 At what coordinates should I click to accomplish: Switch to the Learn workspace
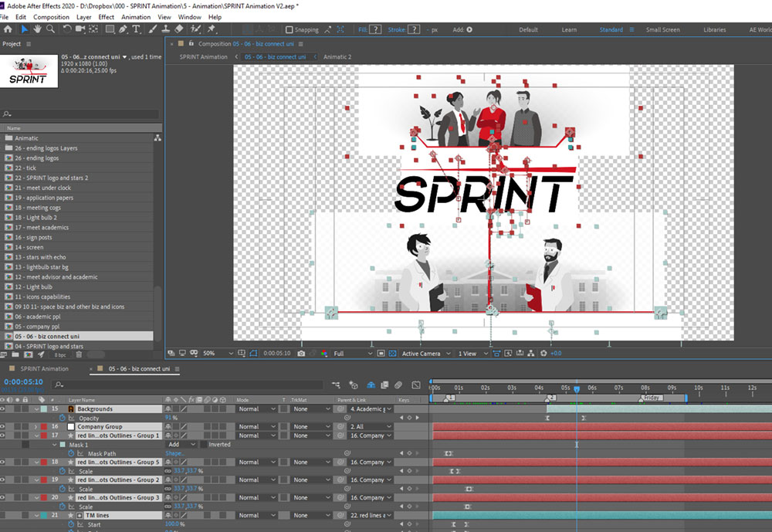point(569,29)
